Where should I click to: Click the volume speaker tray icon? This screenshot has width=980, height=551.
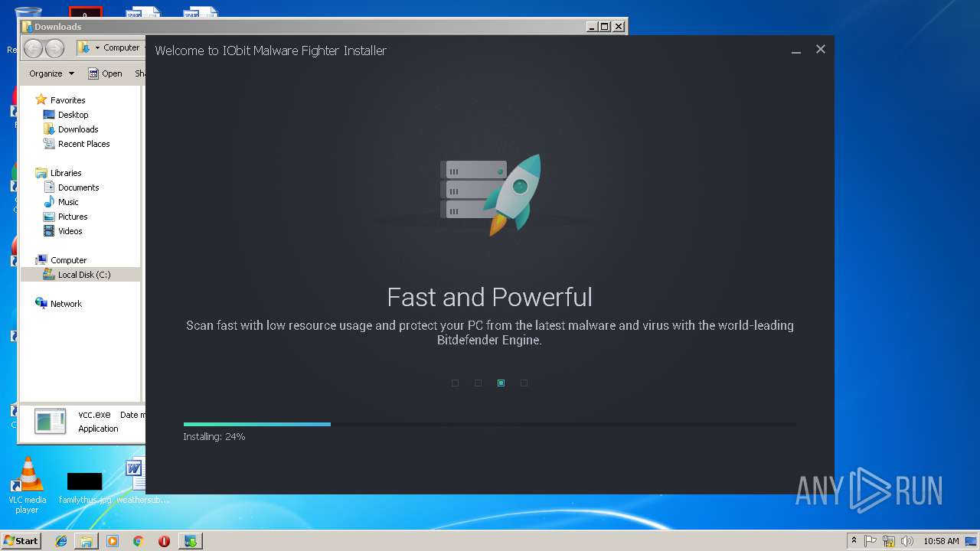click(x=907, y=541)
